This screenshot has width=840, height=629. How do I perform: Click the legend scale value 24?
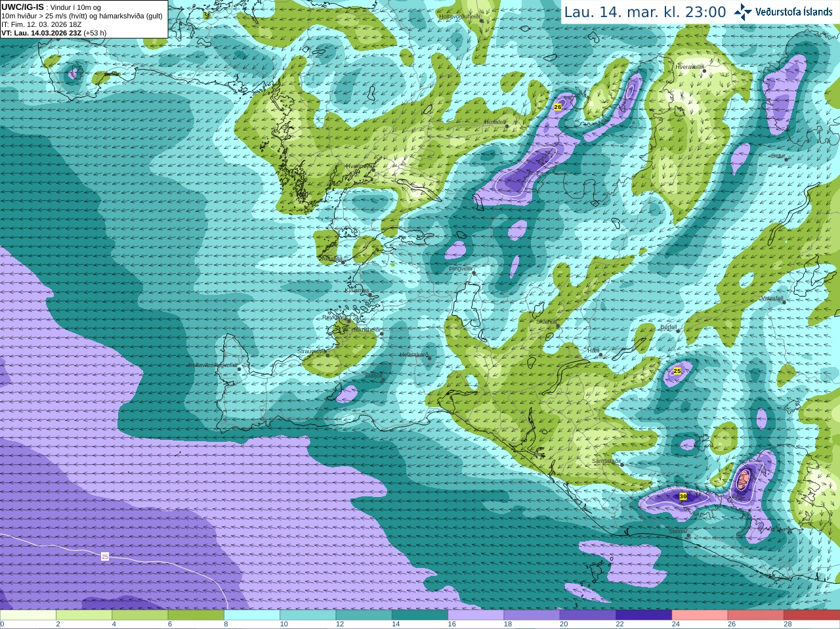click(x=676, y=624)
